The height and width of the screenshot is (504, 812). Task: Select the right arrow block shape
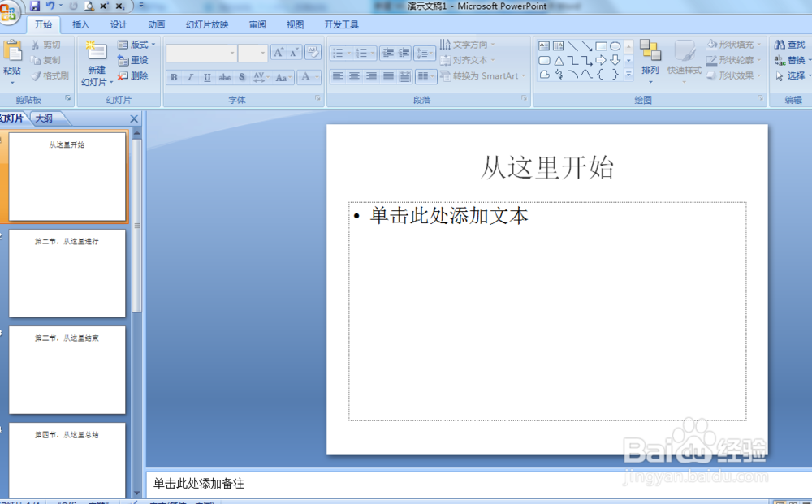click(x=601, y=60)
